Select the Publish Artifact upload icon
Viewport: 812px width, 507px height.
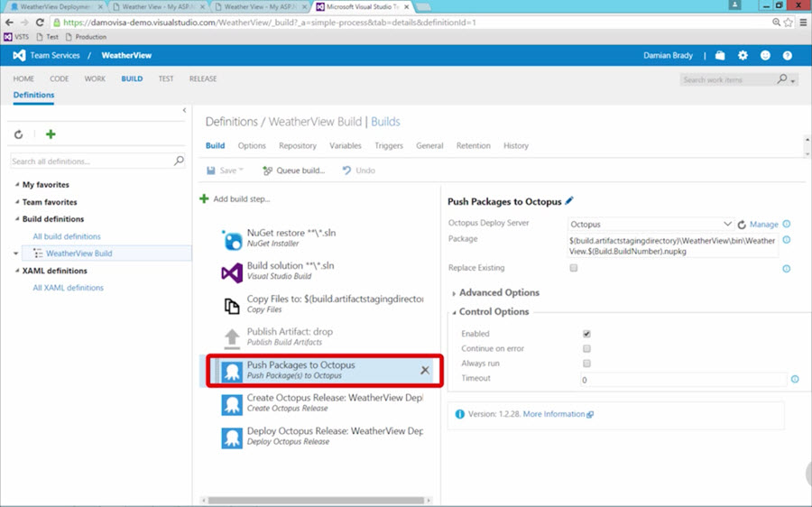coord(232,338)
